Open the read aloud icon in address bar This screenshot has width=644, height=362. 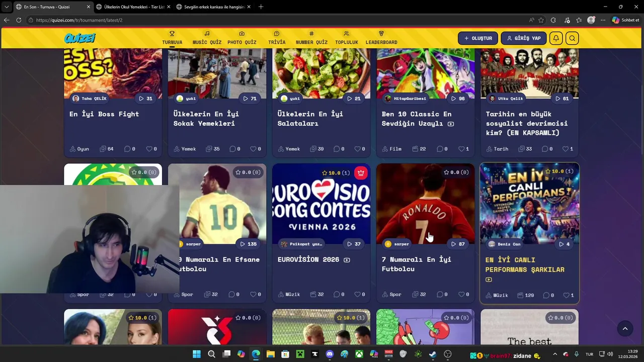tap(532, 20)
